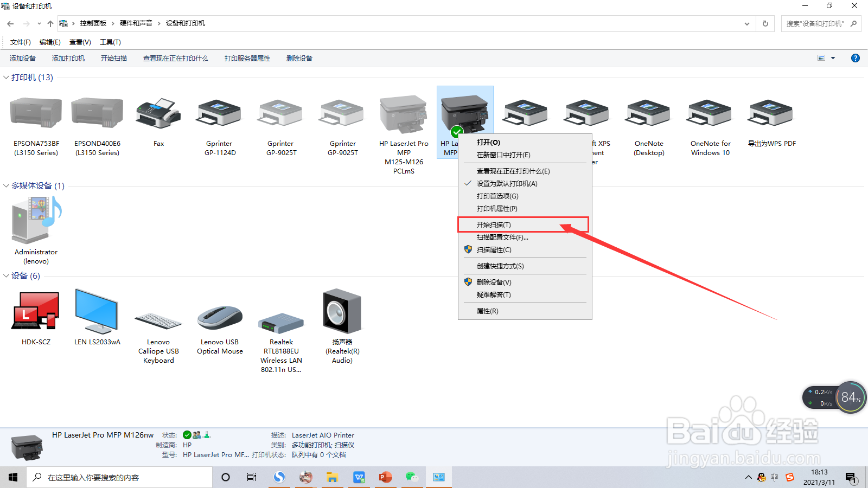Choose 打印首选项(G) in context menu
The height and width of the screenshot is (488, 868).
[x=525, y=196]
